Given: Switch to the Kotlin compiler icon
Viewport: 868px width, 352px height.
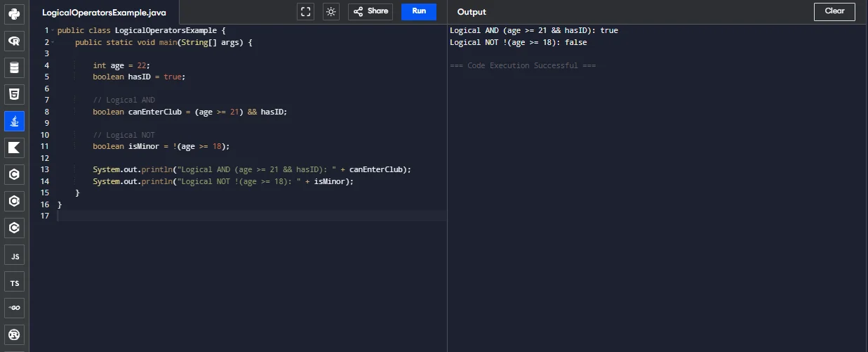Looking at the screenshot, I should 14,148.
